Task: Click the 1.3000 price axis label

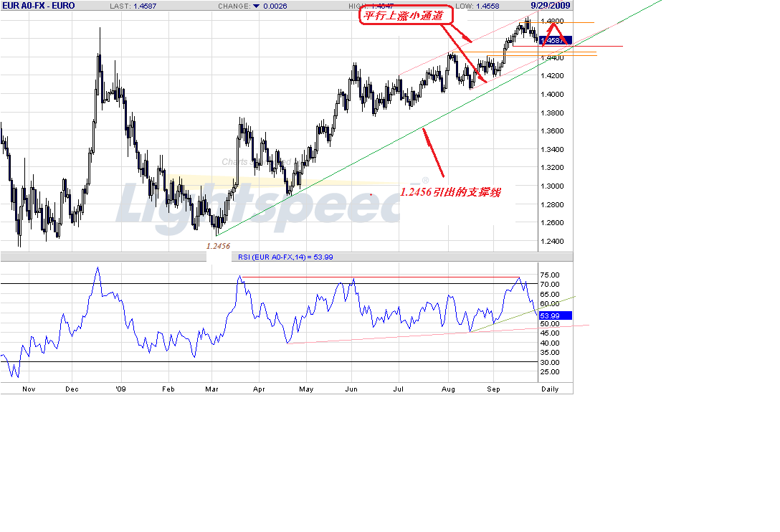Action: [552, 186]
